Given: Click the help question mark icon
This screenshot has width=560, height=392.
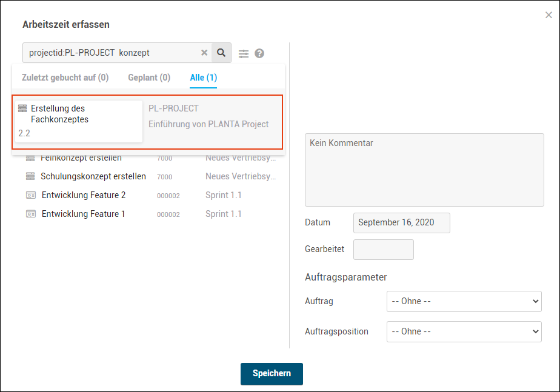Looking at the screenshot, I should [x=259, y=53].
